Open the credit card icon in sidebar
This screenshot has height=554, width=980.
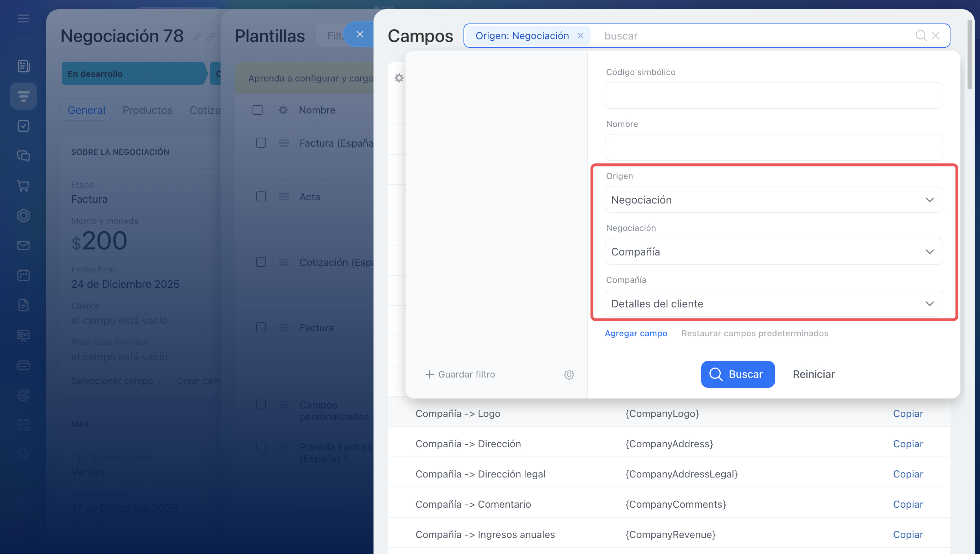23,365
